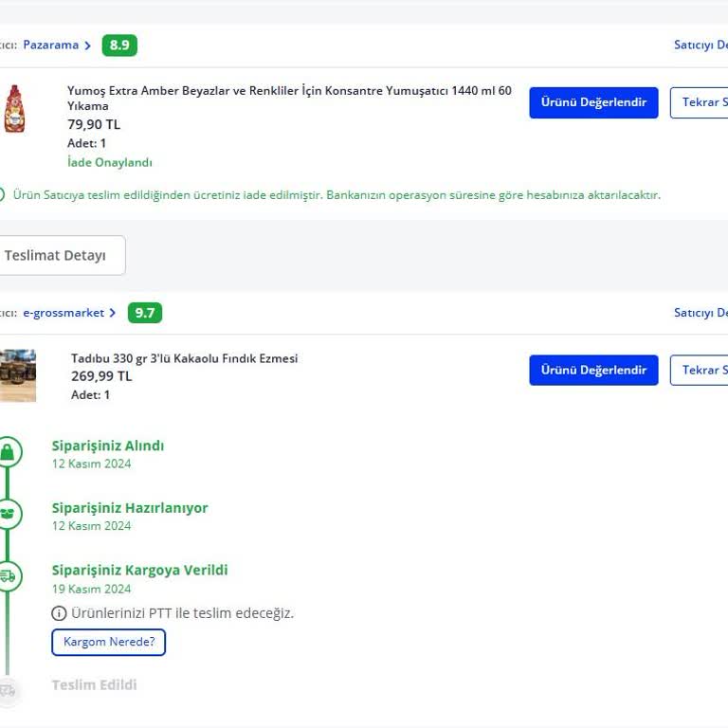Viewport: 728px width, 728px height.
Task: Open the Teslimat Detayı section
Action: (x=55, y=255)
